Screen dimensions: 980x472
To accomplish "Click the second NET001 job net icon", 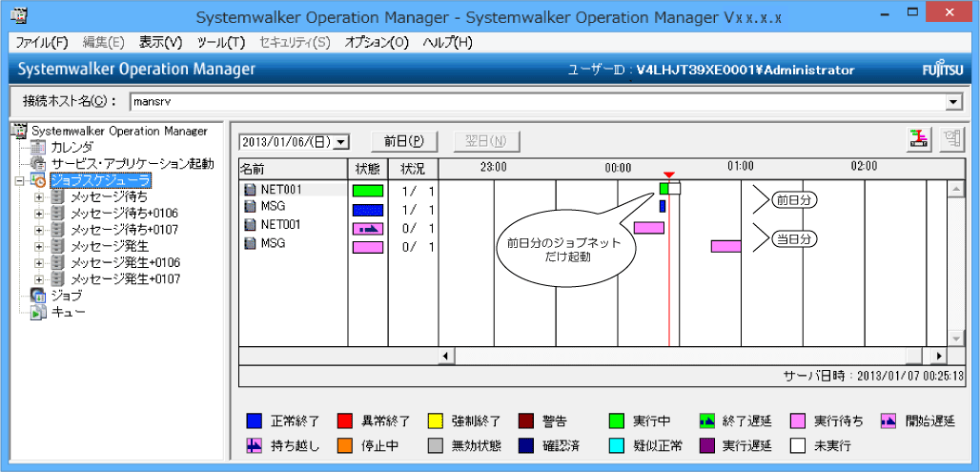I will pyautogui.click(x=250, y=224).
